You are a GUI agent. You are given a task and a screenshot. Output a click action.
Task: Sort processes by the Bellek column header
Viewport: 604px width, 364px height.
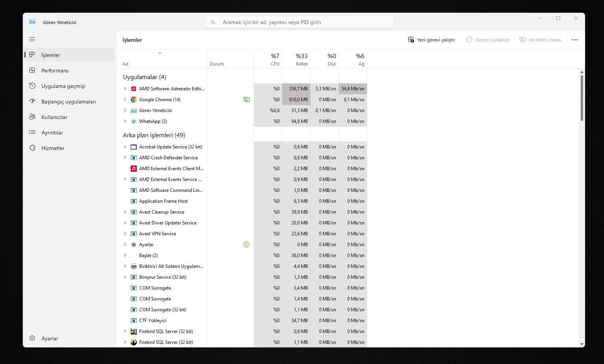pyautogui.click(x=296, y=59)
